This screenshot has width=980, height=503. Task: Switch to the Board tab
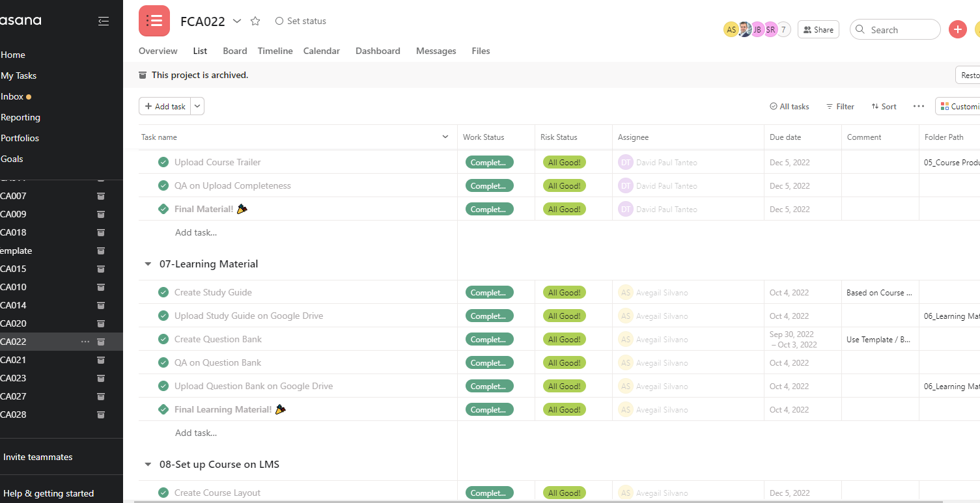[x=235, y=51]
